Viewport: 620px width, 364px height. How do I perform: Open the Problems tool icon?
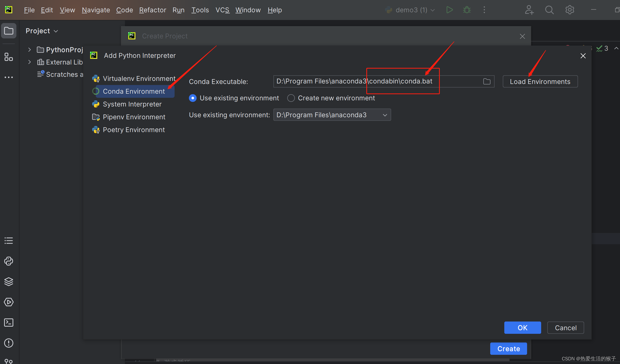pos(9,343)
